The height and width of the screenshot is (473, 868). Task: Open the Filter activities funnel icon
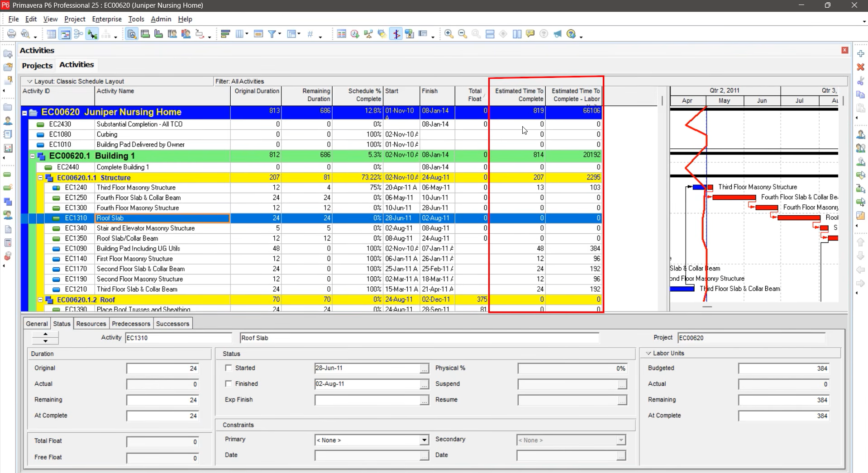pos(272,33)
